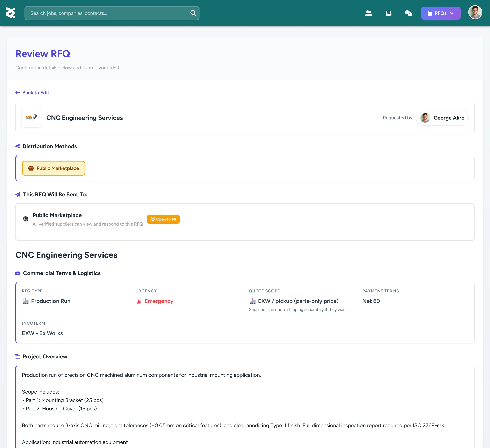The image size is (490, 448).
Task: Click the Review RFQ heading
Action: [43, 54]
